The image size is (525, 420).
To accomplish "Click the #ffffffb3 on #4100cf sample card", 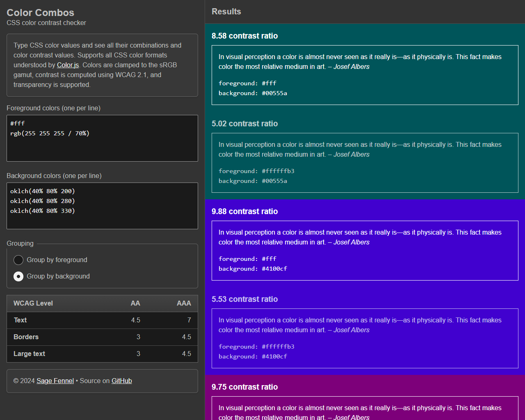I will [365, 338].
